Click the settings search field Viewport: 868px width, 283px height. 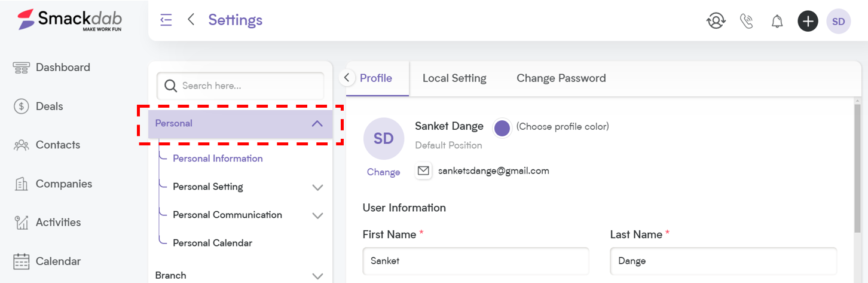[240, 86]
